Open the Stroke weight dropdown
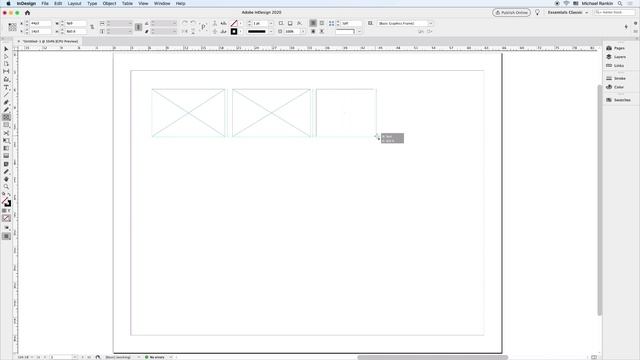This screenshot has width=640, height=360. 271,24
